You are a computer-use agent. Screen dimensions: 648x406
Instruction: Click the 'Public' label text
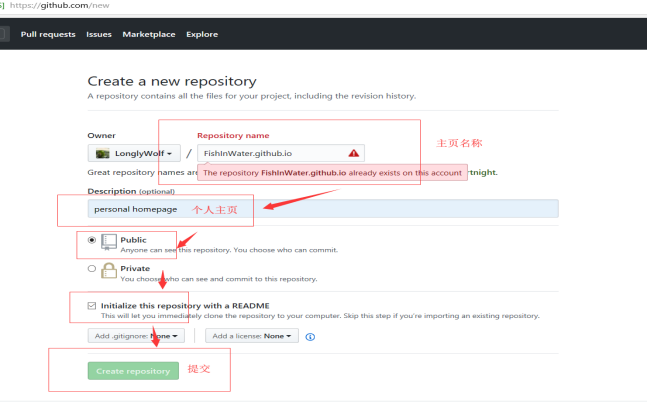tap(133, 240)
